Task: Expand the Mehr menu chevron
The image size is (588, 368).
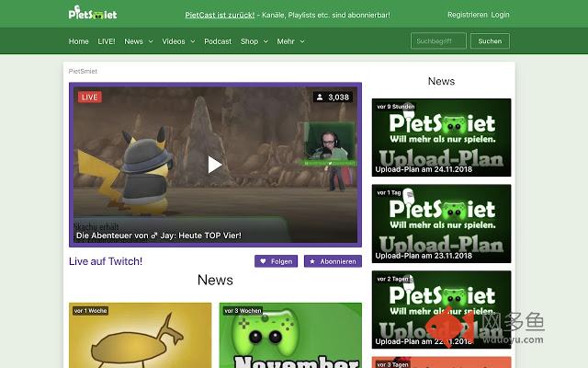Action: (302, 41)
